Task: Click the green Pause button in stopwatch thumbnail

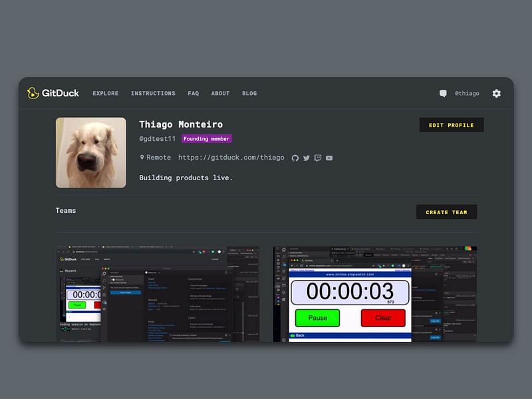Action: click(x=318, y=318)
